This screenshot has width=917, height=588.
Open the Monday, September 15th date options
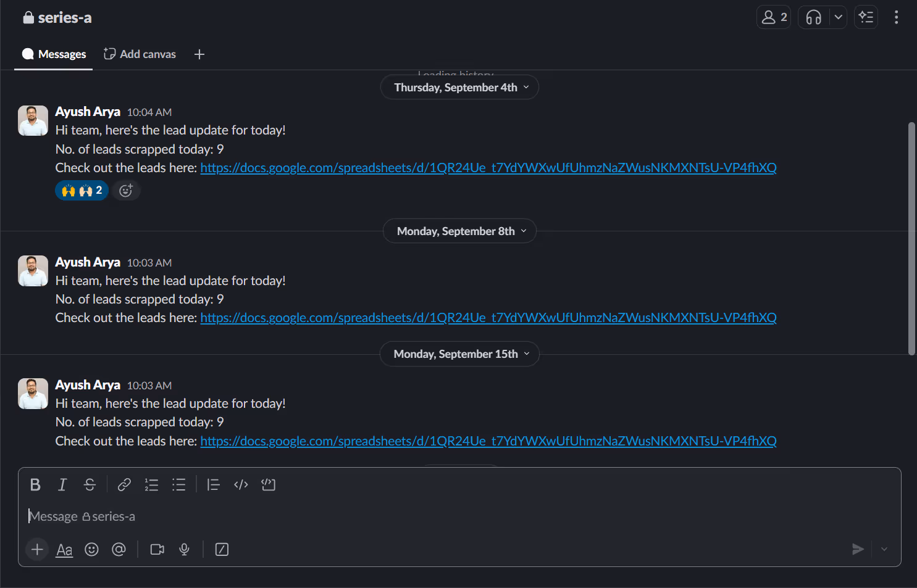click(x=459, y=354)
